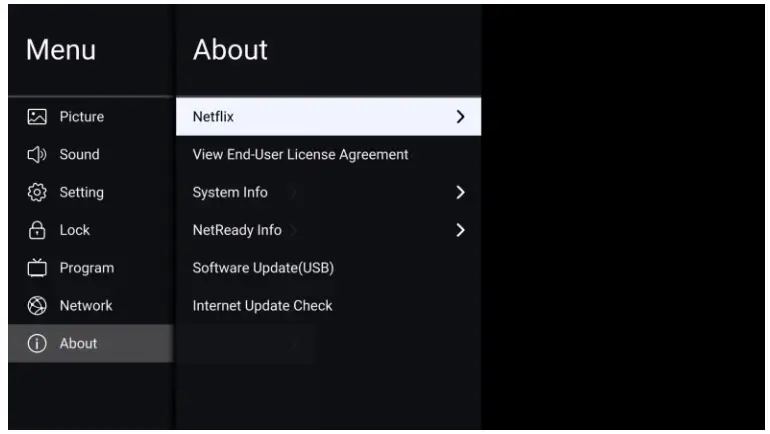
Task: Click the Menu heading text
Action: click(x=60, y=51)
